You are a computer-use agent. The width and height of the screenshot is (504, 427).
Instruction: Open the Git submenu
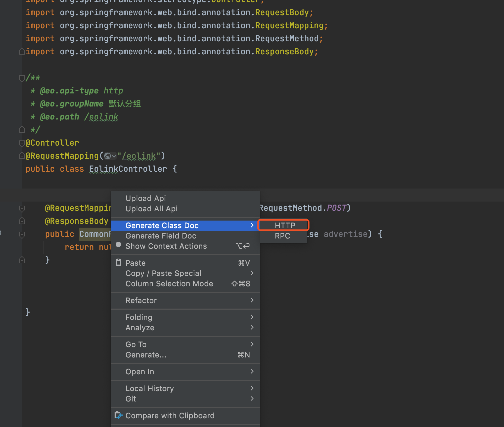coord(185,399)
